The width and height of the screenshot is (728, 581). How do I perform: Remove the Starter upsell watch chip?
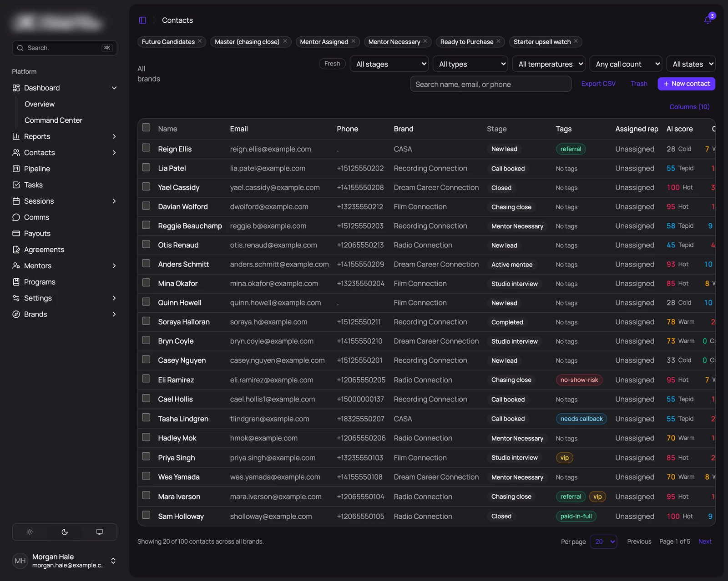point(576,41)
